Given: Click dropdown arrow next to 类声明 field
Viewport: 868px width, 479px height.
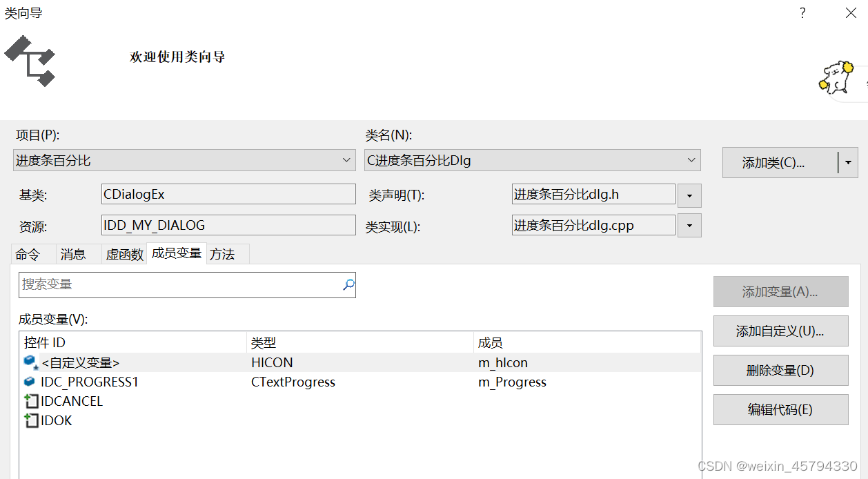Looking at the screenshot, I should 689,195.
